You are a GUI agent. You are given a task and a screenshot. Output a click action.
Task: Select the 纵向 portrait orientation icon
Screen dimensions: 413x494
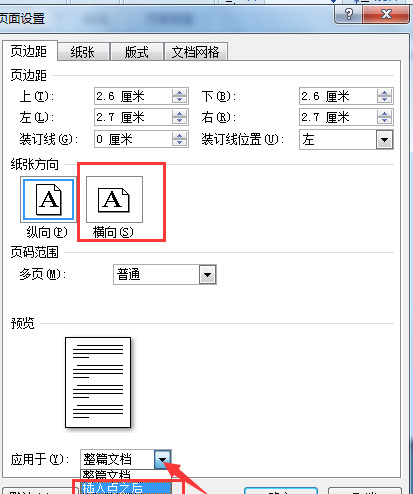(x=48, y=199)
